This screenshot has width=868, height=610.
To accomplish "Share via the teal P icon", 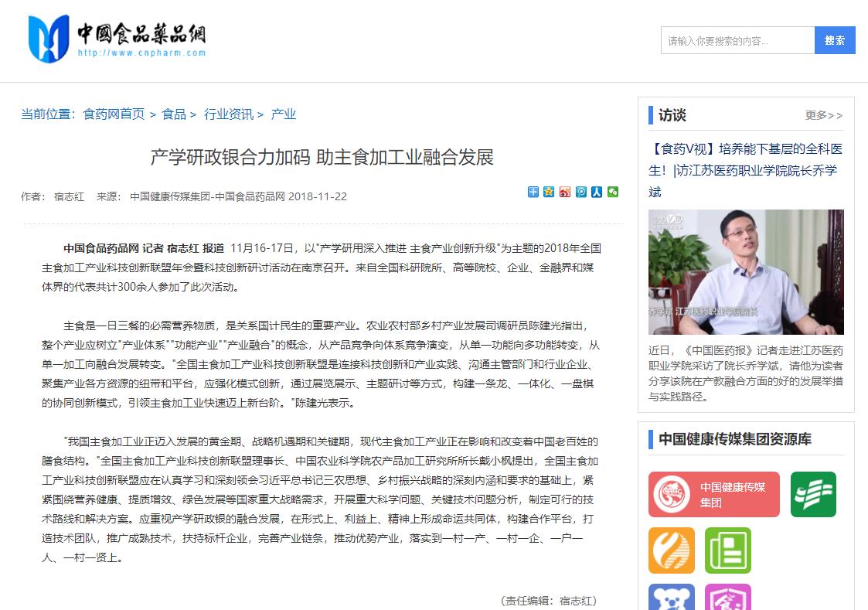I will (580, 192).
